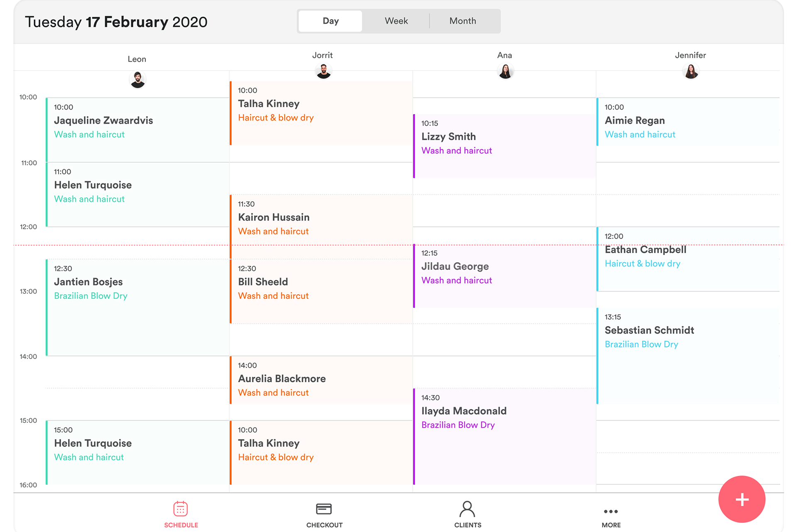Select Jennifer's avatar photo
This screenshot has height=532, width=797.
pos(691,71)
